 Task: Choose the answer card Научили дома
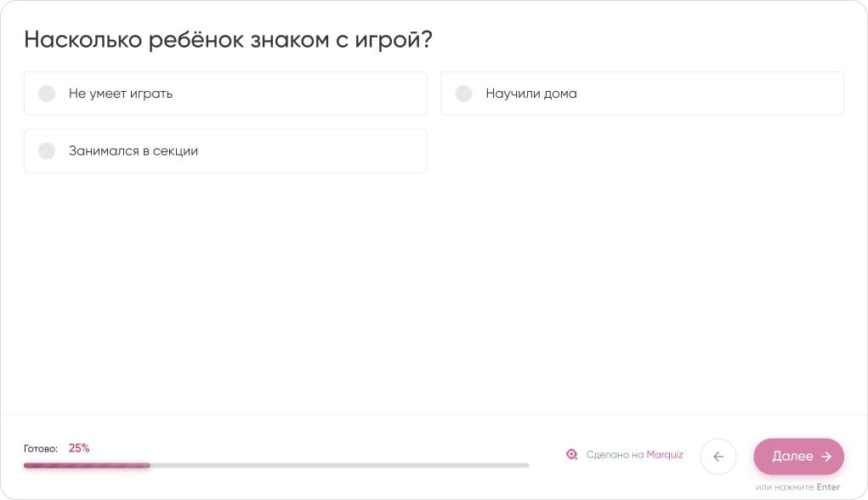coord(642,94)
